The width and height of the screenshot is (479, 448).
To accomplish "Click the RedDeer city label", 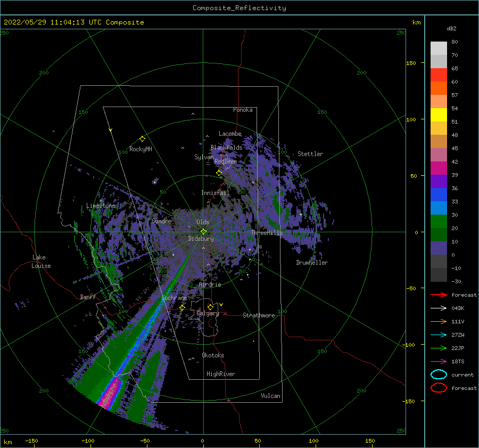I will [226, 161].
